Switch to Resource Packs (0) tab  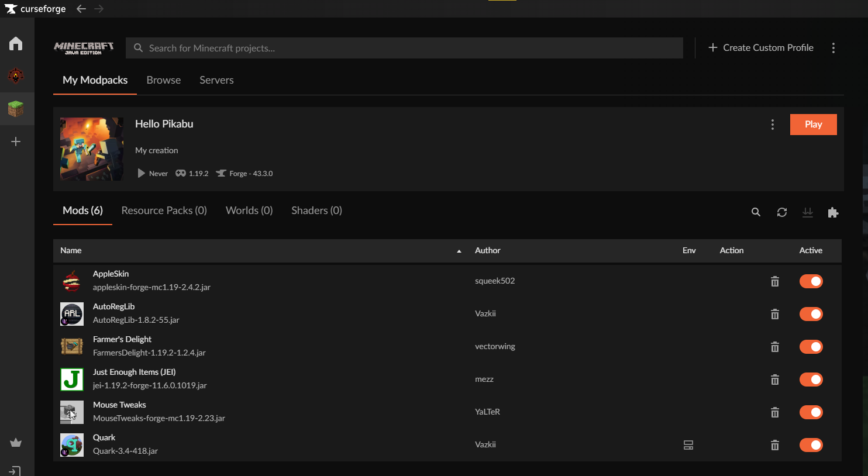pyautogui.click(x=164, y=211)
